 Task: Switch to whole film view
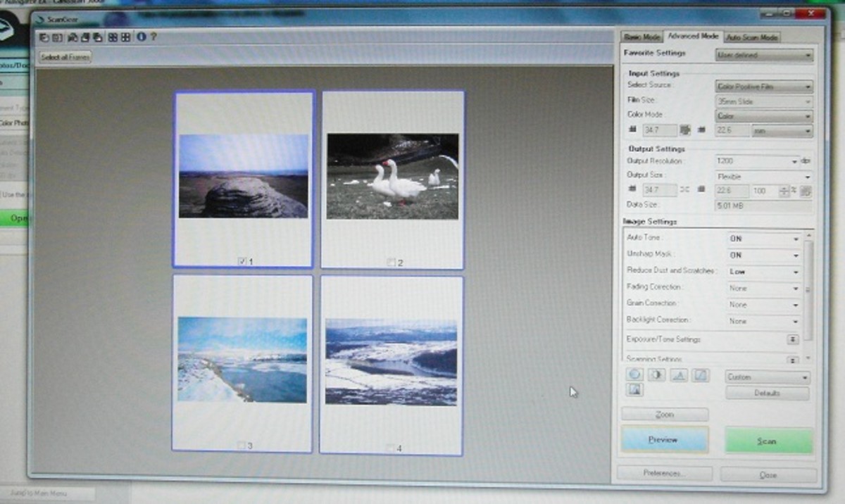125,39
